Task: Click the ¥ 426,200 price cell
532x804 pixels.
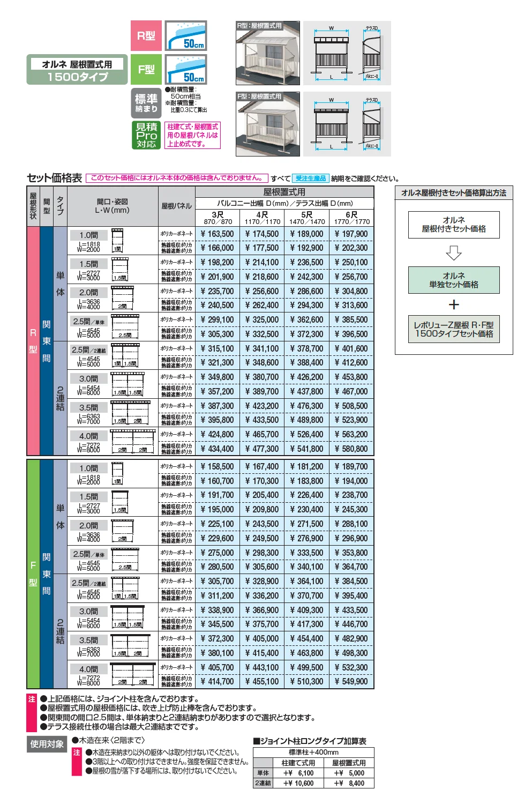Action: (307, 377)
